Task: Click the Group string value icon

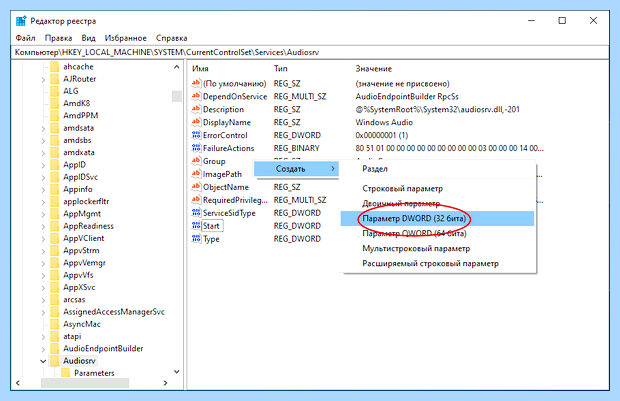Action: tap(196, 161)
